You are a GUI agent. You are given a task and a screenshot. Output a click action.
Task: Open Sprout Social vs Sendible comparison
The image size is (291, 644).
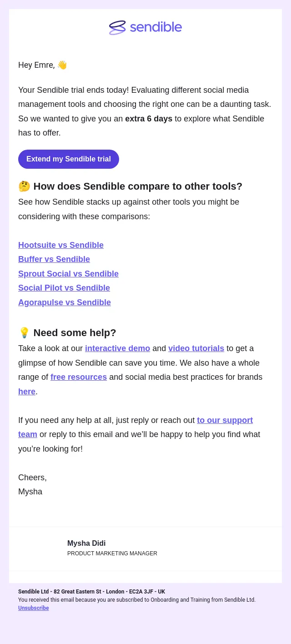[x=68, y=274]
